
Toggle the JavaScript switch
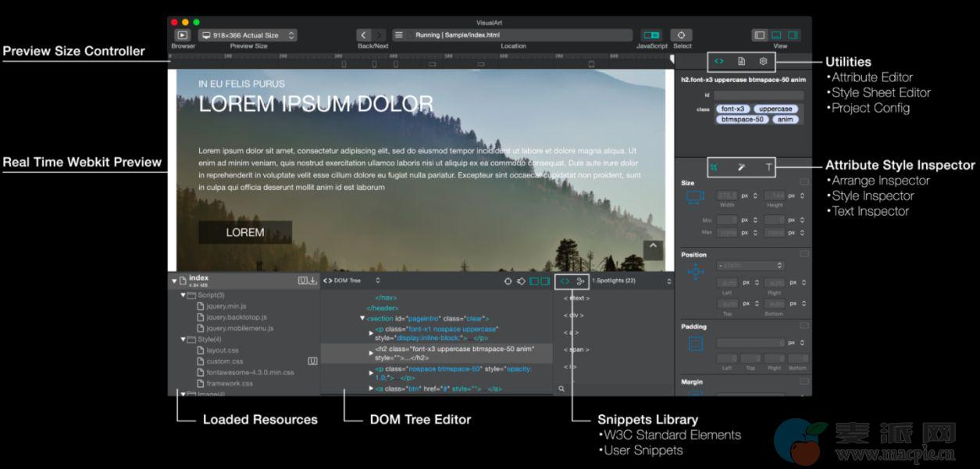tap(651, 35)
